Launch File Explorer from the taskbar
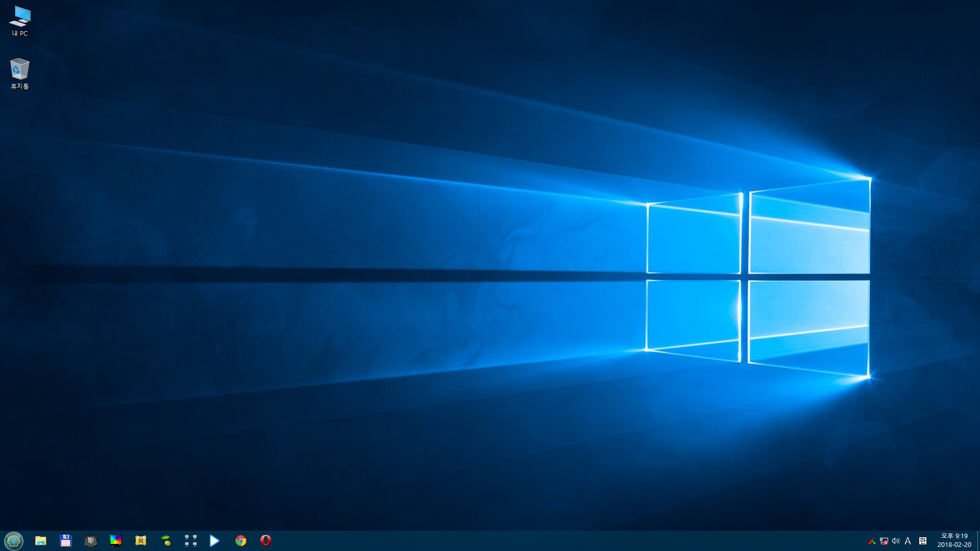This screenshot has width=980, height=551. tap(41, 541)
